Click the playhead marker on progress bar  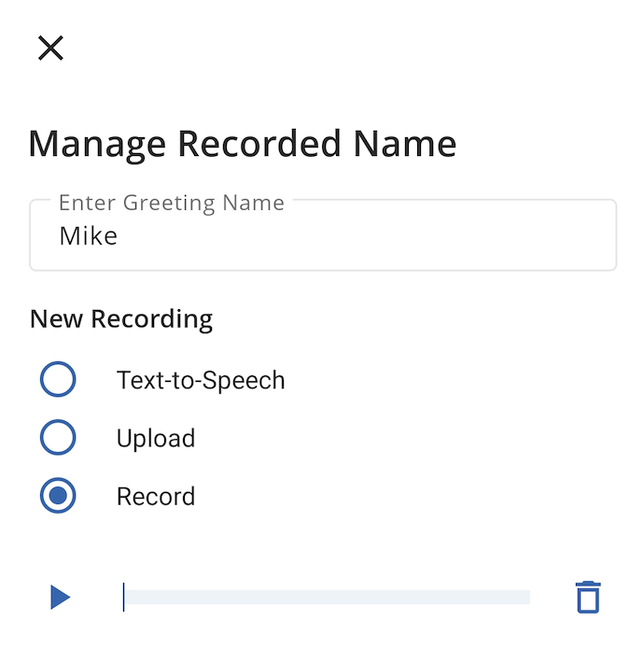[123, 597]
